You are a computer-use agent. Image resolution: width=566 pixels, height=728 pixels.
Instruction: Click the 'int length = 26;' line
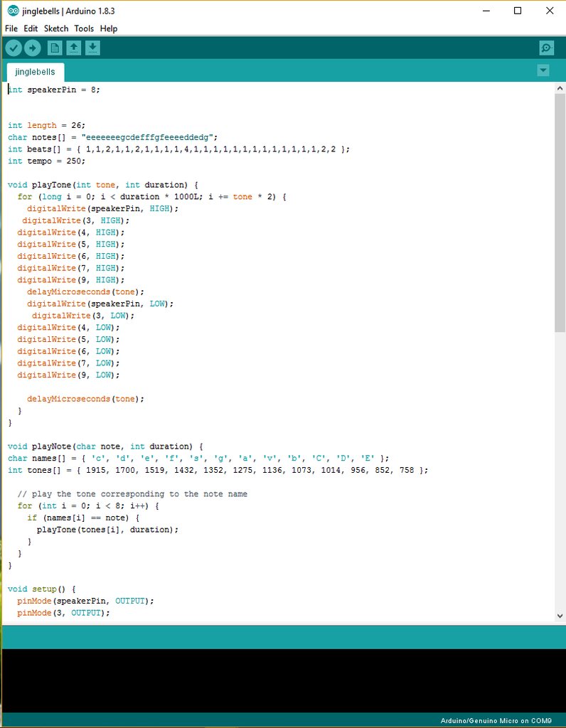[47, 125]
